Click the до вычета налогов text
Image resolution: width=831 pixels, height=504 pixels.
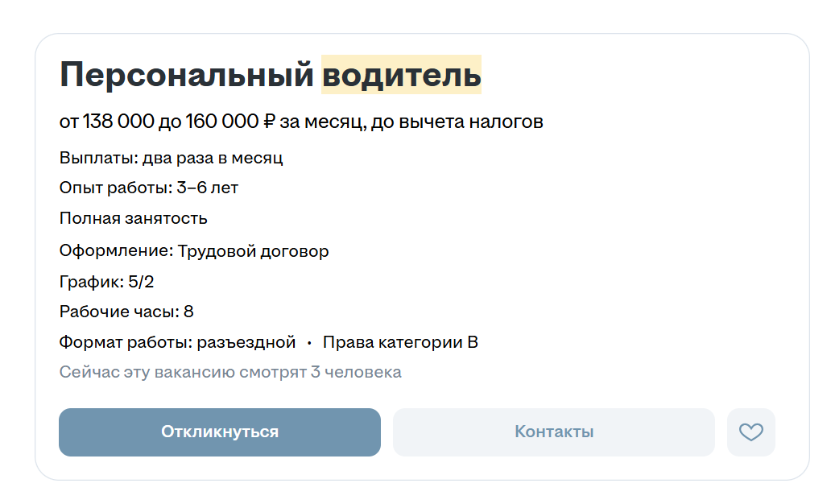click(457, 122)
